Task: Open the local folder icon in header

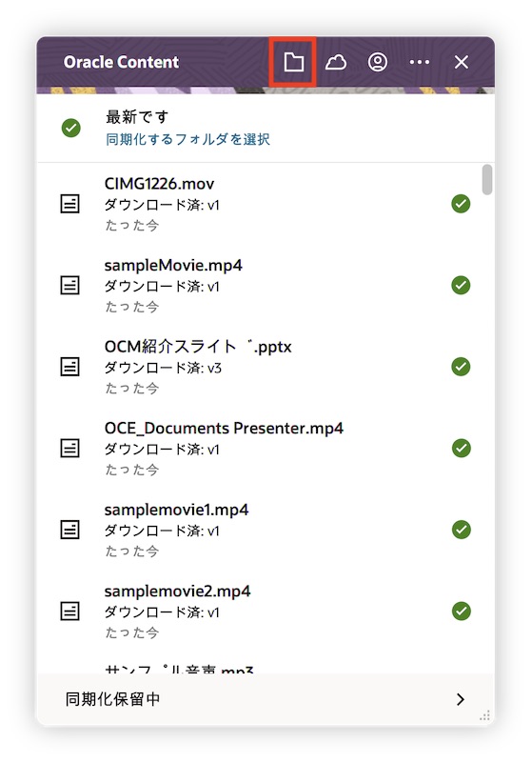Action: point(294,62)
